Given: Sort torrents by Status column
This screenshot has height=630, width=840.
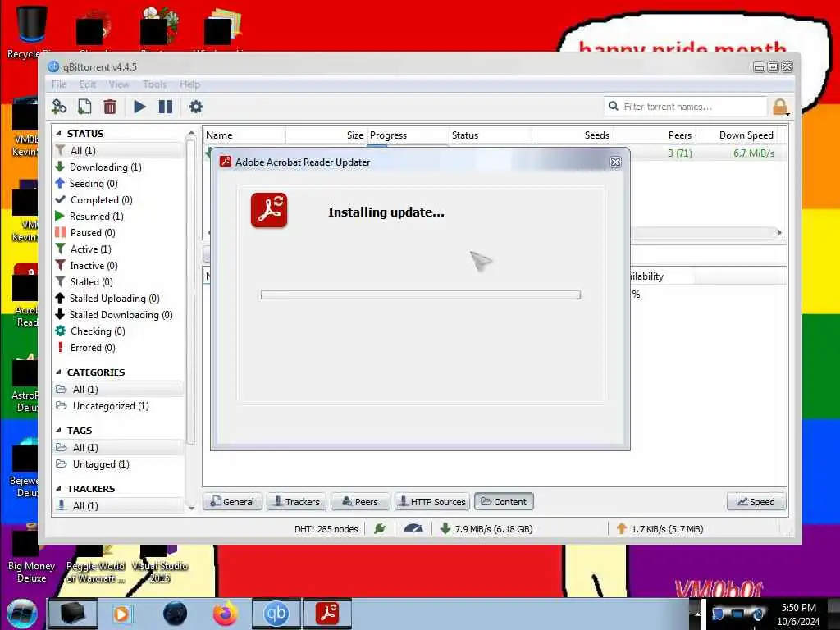Looking at the screenshot, I should 491,135.
